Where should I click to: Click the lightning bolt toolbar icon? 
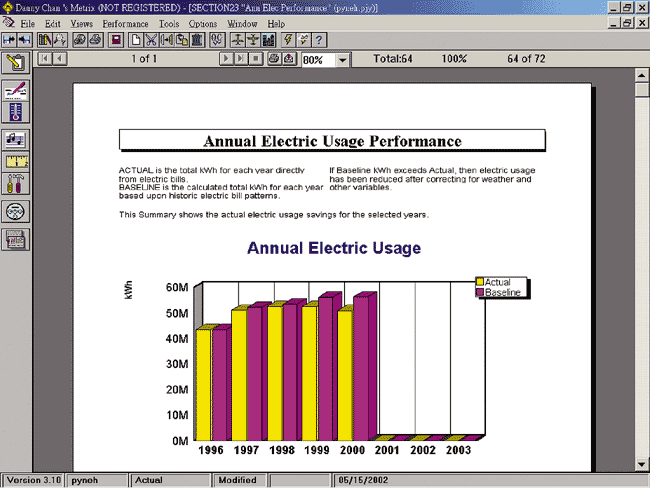tap(288, 40)
